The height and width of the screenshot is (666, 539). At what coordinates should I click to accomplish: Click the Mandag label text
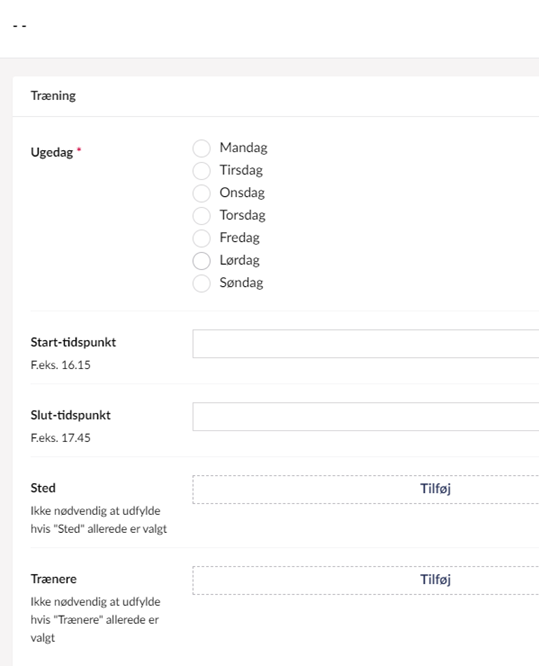(243, 148)
